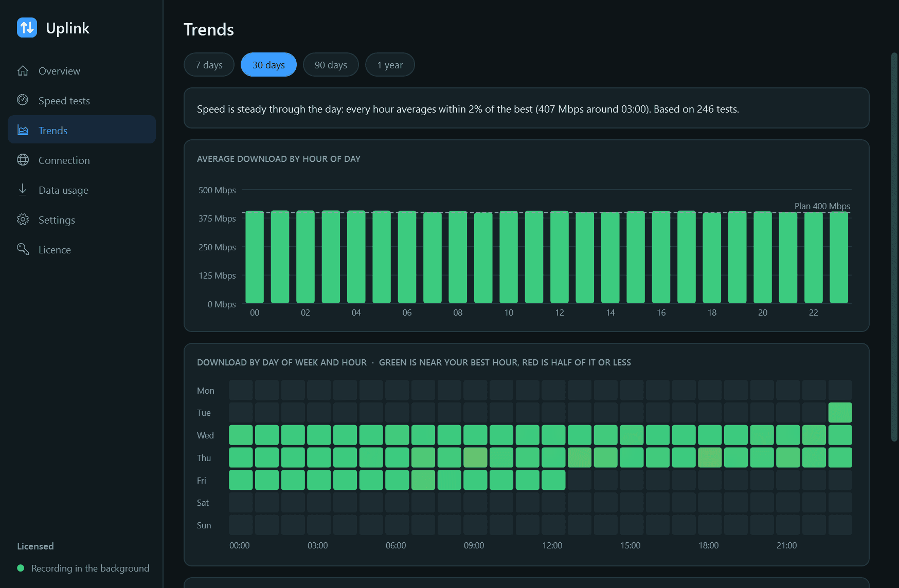Image resolution: width=899 pixels, height=588 pixels.
Task: Click the Licence key icon
Action: pyautogui.click(x=23, y=249)
